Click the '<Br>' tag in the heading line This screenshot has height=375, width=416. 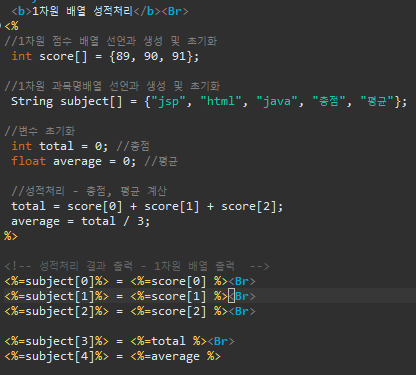[x=175, y=11]
